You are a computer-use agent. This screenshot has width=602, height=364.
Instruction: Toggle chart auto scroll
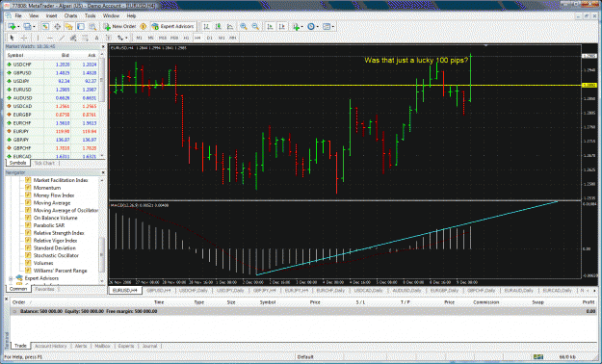271,27
